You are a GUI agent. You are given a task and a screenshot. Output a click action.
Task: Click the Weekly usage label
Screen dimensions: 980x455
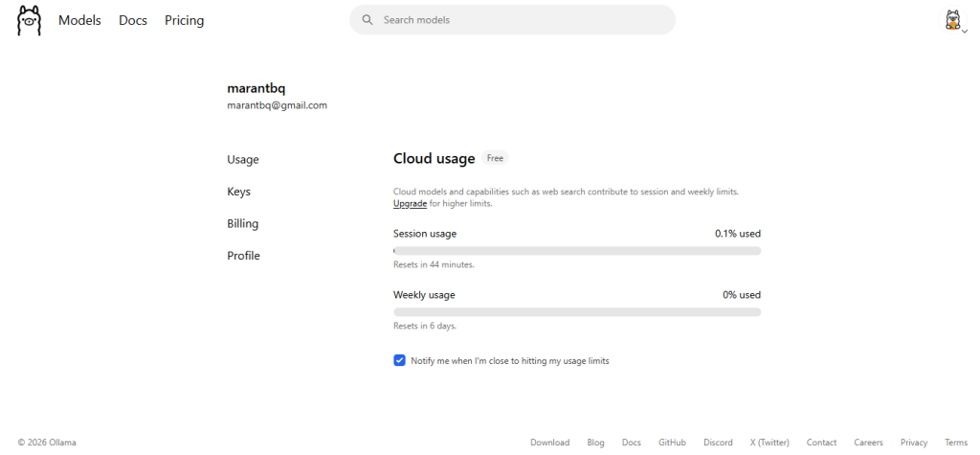[x=424, y=295]
